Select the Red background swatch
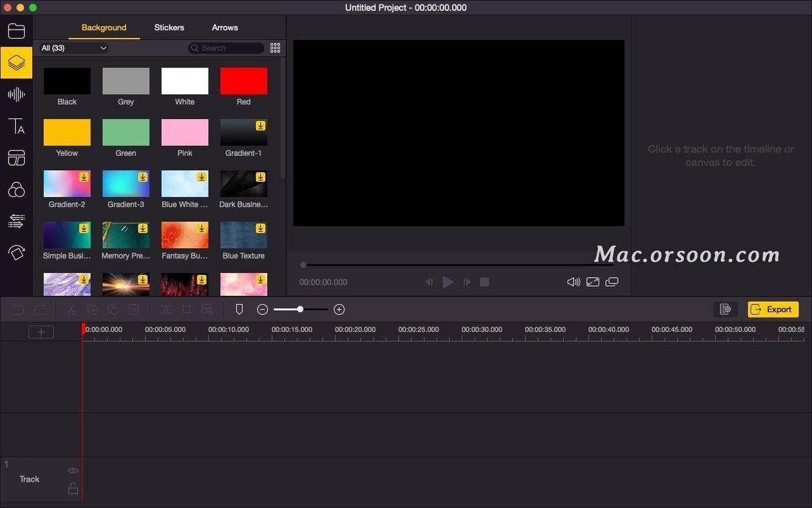The width and height of the screenshot is (812, 508). [x=244, y=81]
